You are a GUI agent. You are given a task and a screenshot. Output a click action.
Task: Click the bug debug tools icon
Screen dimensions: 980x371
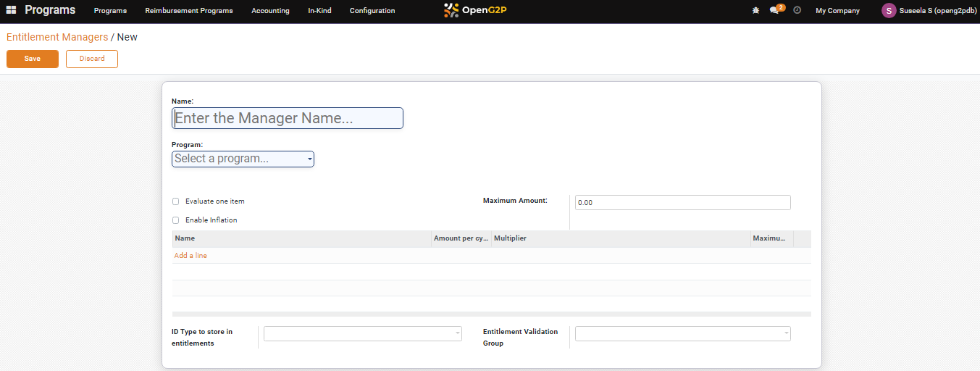(x=755, y=11)
